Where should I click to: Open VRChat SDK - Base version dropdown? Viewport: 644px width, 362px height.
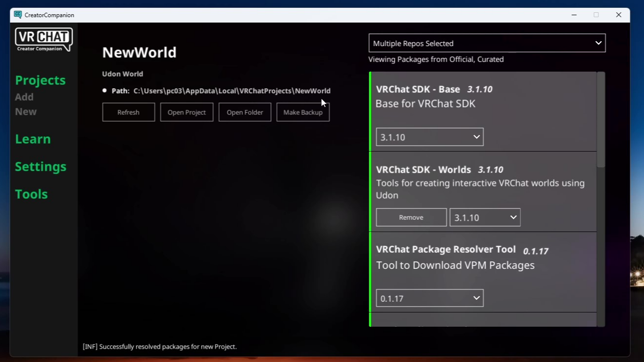click(430, 137)
